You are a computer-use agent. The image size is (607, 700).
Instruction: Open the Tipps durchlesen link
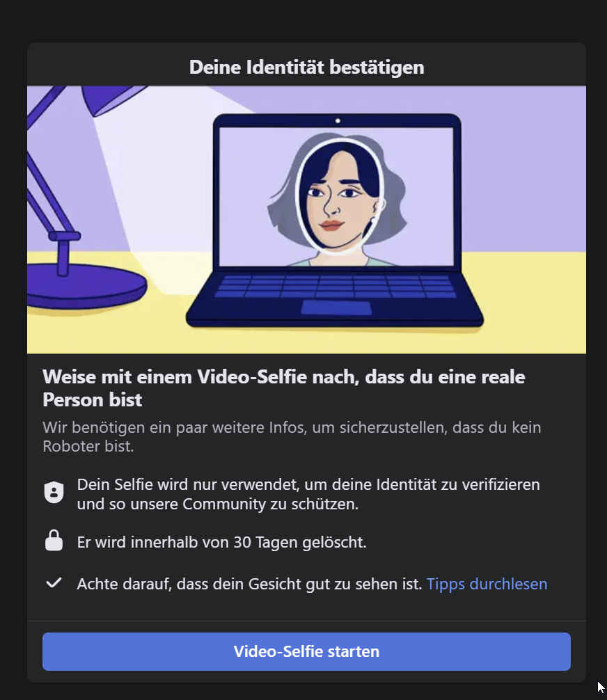[x=487, y=584]
